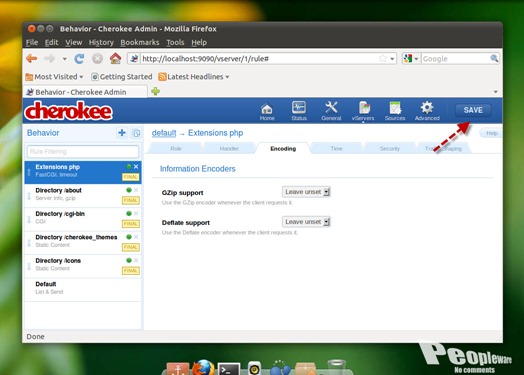Select the Extensions php rule

click(x=83, y=172)
